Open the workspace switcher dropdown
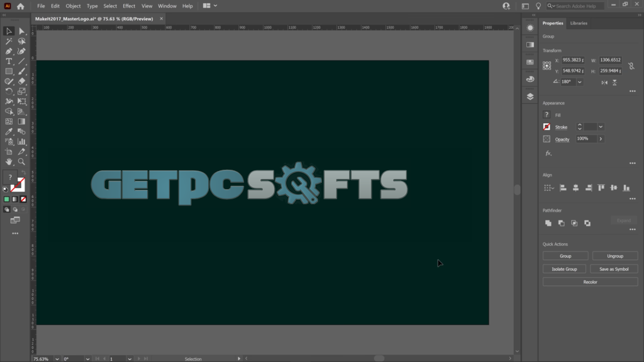The width and height of the screenshot is (644, 362). tap(210, 6)
